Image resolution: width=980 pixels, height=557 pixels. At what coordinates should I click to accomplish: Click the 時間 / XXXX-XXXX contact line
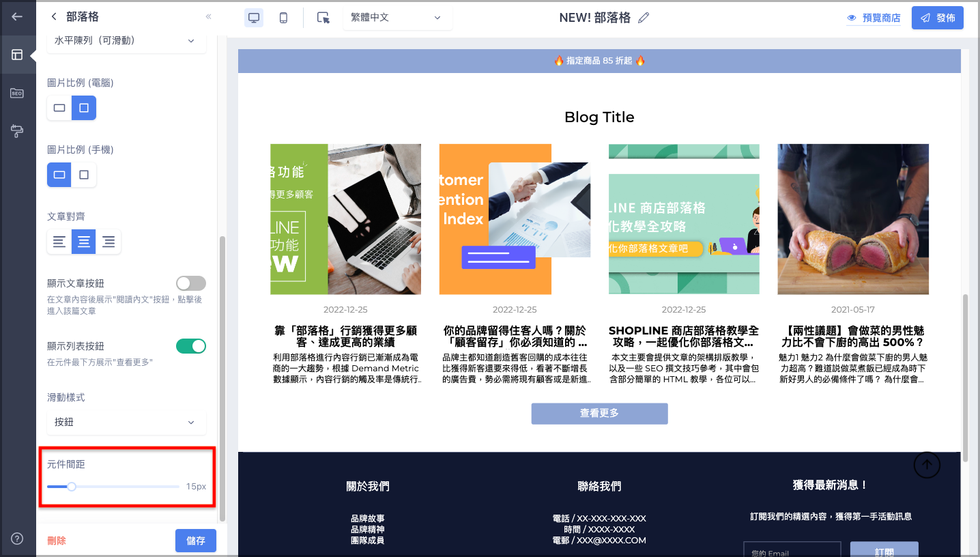pos(599,530)
